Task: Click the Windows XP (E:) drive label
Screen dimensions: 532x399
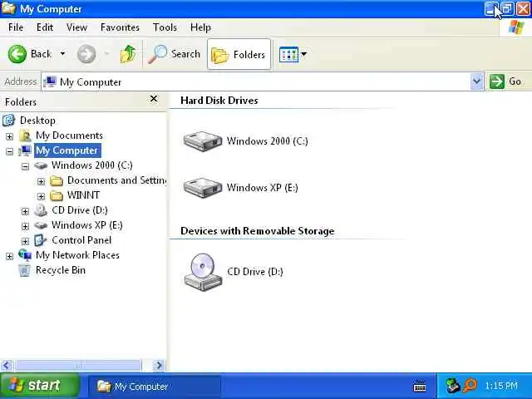Action: coord(263,187)
